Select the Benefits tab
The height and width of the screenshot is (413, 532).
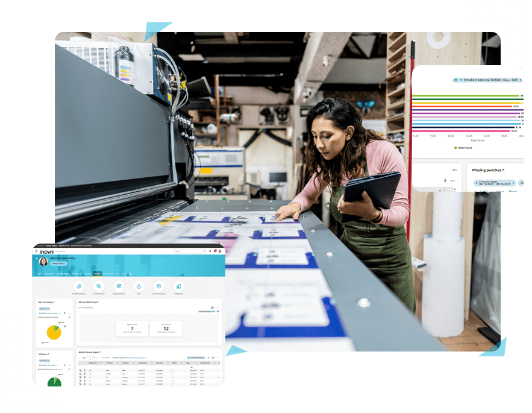pos(98,274)
